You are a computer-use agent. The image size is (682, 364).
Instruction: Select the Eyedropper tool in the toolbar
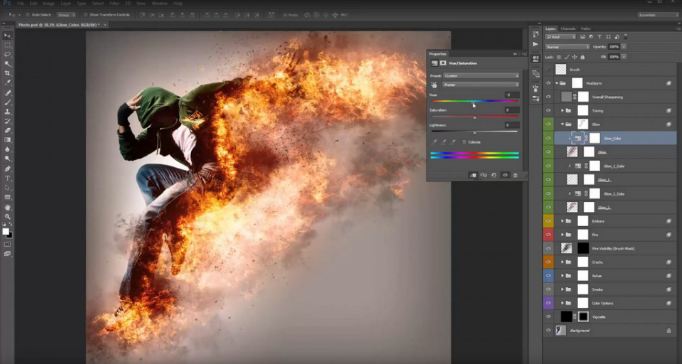[x=7, y=83]
